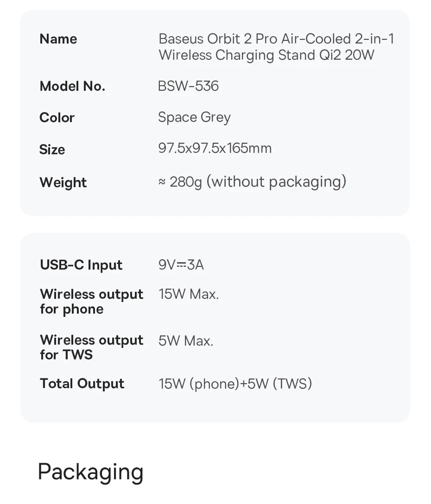Click the "Name" row label

coord(58,39)
